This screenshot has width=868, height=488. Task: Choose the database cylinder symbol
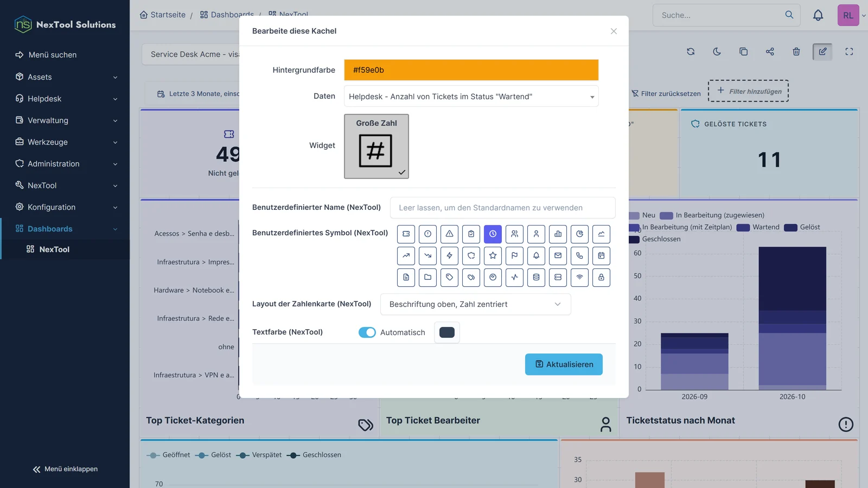pos(536,277)
